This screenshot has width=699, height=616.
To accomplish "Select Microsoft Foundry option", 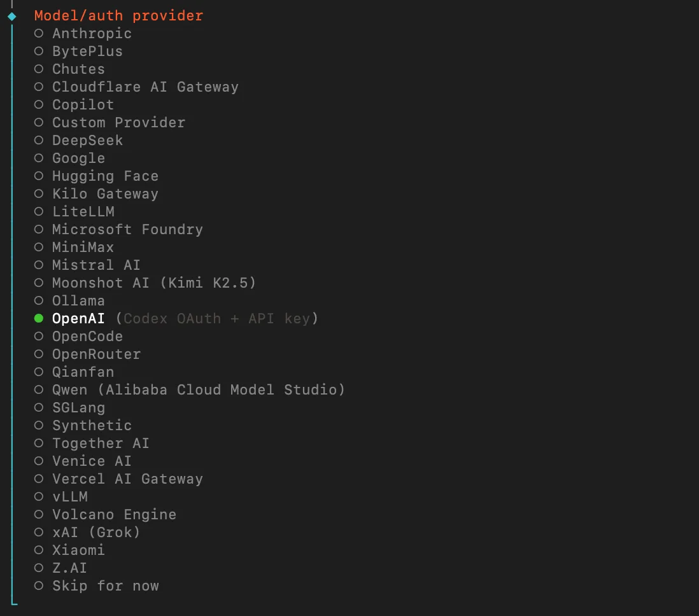I will coord(127,230).
